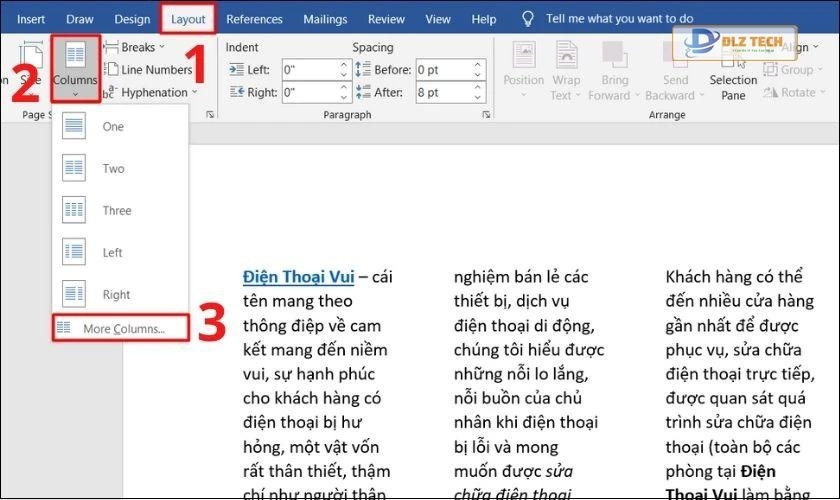This screenshot has height=500, width=840.
Task: Choose the Three columns layout icon
Action: (x=74, y=210)
